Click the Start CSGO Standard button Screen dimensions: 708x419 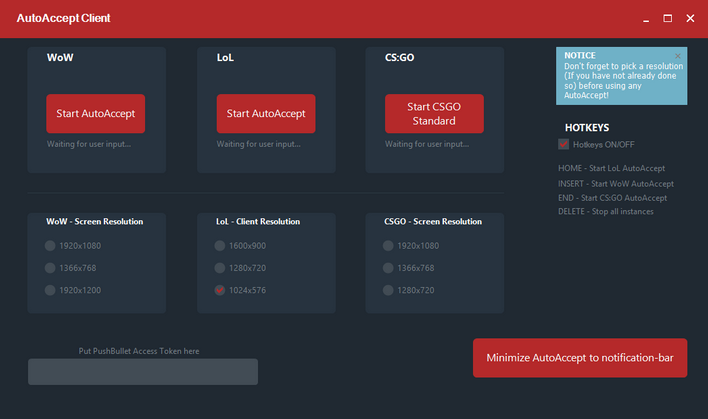coord(434,114)
